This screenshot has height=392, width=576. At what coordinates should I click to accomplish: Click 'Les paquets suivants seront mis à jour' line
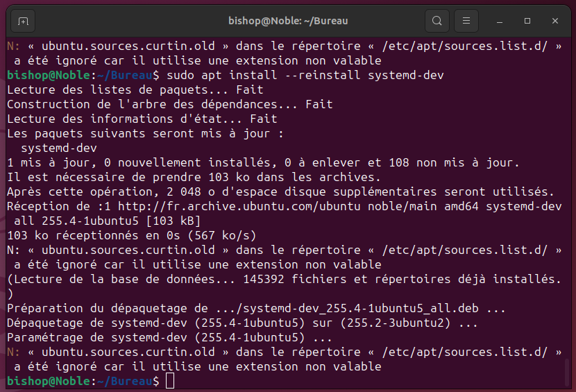[146, 134]
